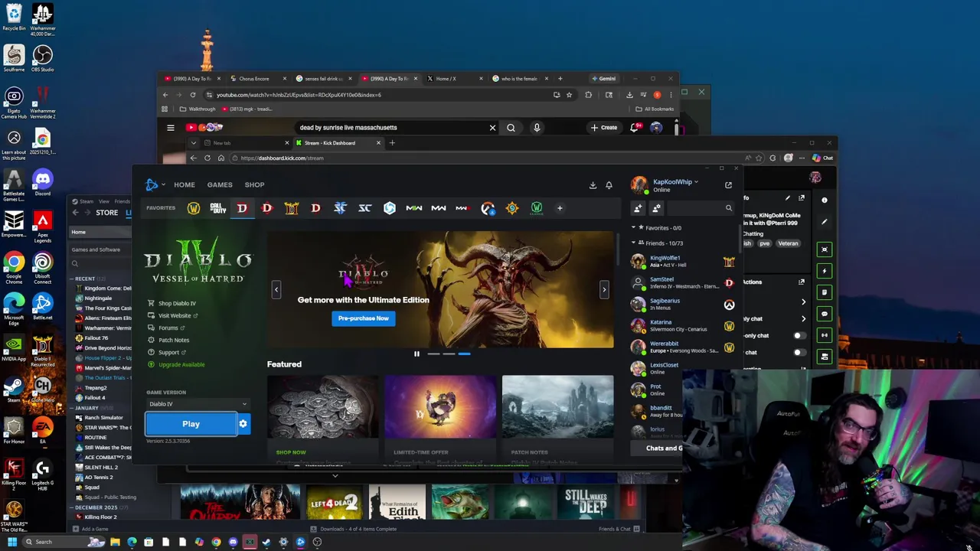
Task: Click YouTube Create button
Action: click(x=604, y=128)
